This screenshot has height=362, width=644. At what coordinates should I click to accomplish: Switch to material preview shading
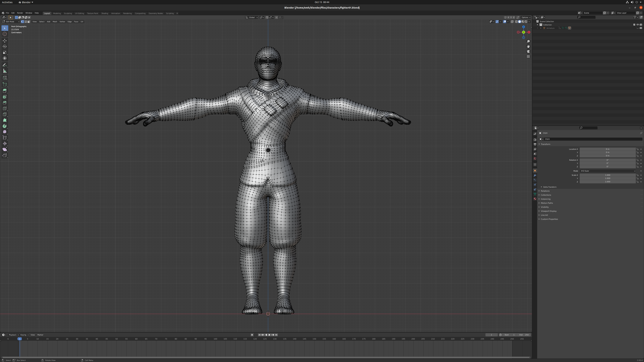[x=523, y=22]
